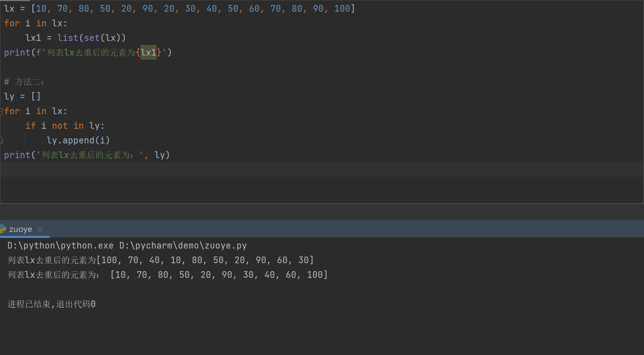Click the 'ly.append(i)' line

[x=78, y=140]
